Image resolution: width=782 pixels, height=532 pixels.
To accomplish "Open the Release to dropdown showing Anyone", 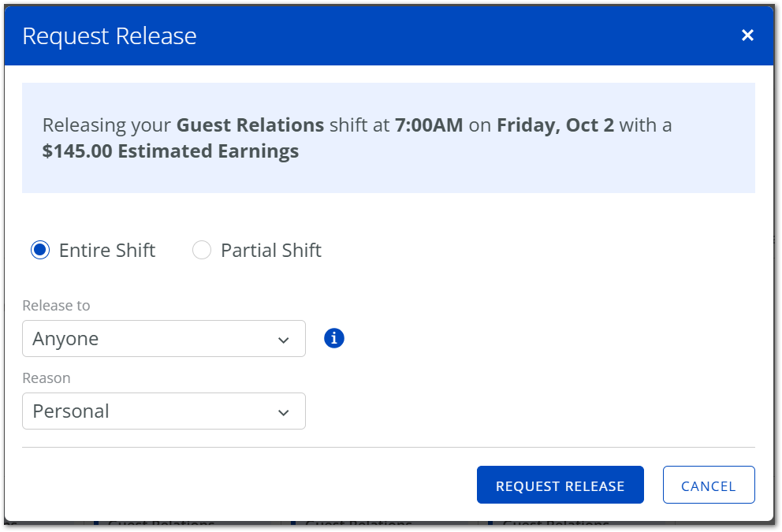I will 164,339.
